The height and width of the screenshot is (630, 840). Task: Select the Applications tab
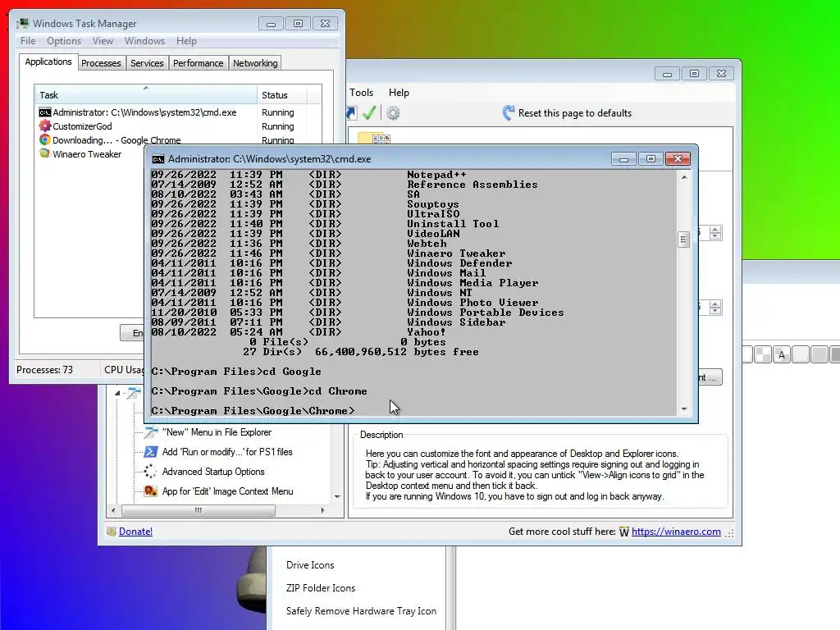[48, 62]
